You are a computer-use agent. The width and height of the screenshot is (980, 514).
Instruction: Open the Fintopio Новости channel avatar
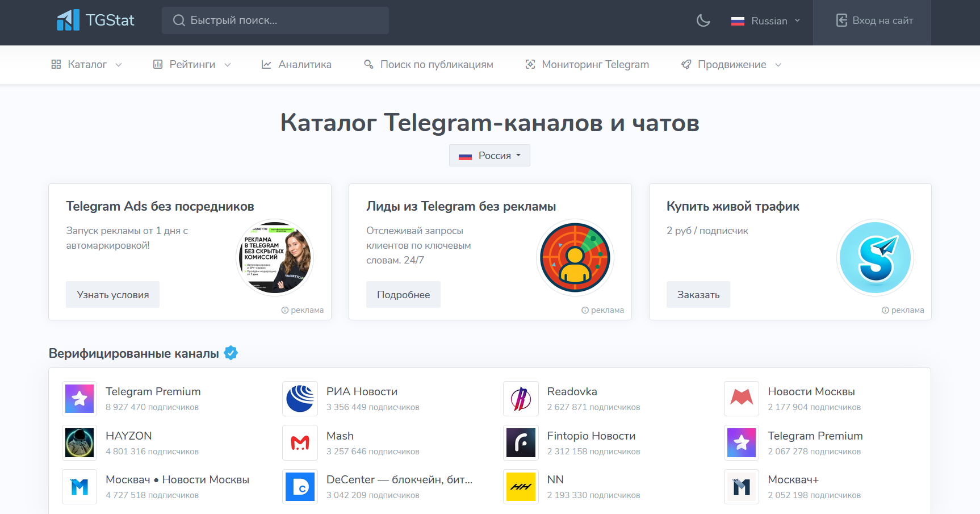pyautogui.click(x=521, y=442)
